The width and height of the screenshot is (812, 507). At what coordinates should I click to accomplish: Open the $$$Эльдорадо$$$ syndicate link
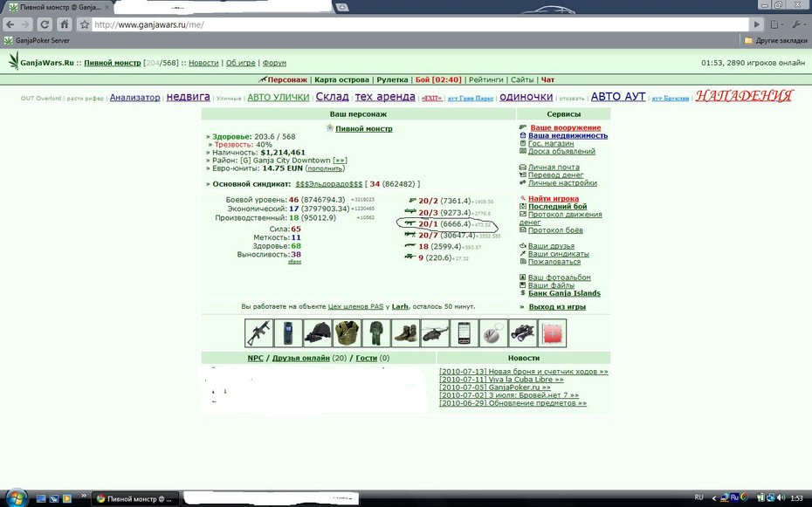[329, 184]
